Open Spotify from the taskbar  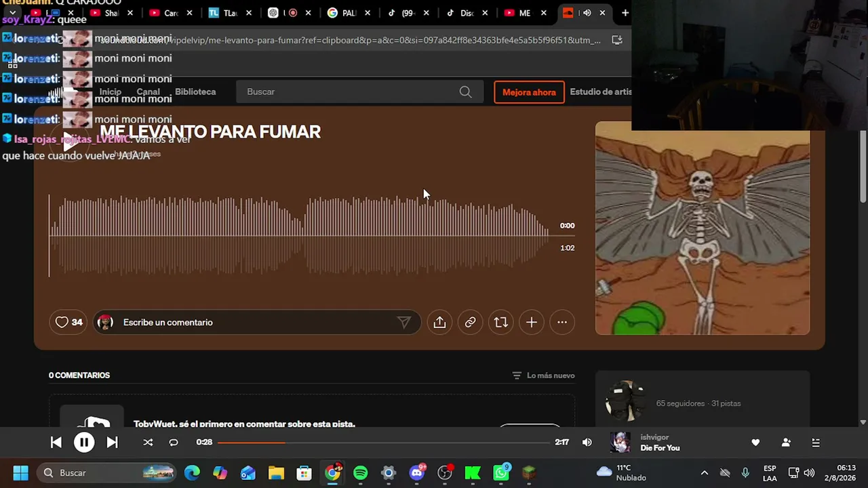[x=360, y=473]
